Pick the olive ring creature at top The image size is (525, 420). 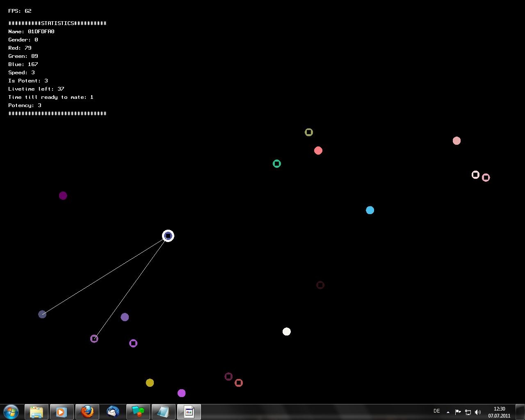(309, 132)
